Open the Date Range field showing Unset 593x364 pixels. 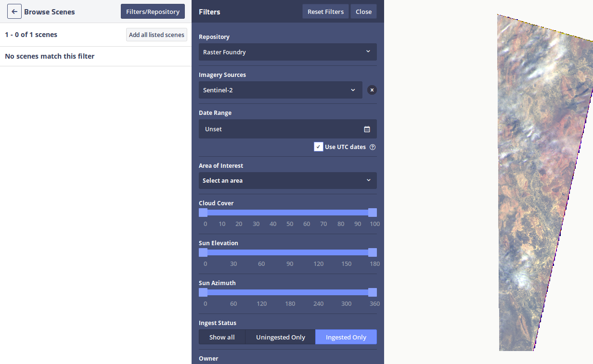click(x=288, y=129)
